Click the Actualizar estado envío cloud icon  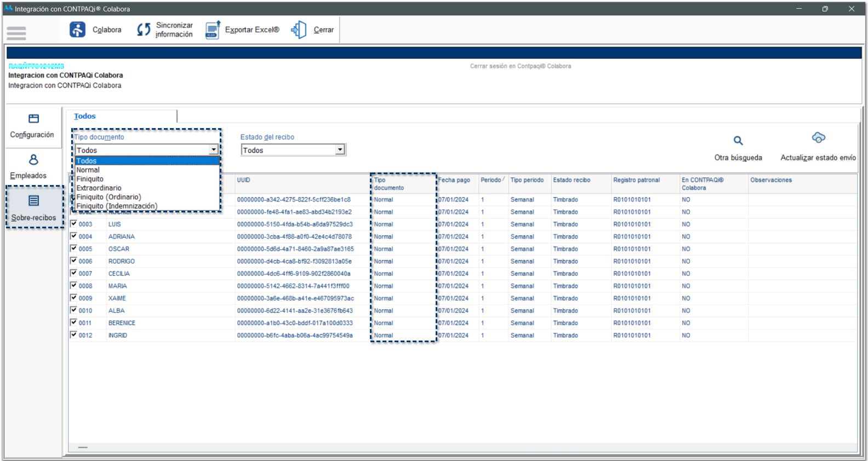coord(818,138)
